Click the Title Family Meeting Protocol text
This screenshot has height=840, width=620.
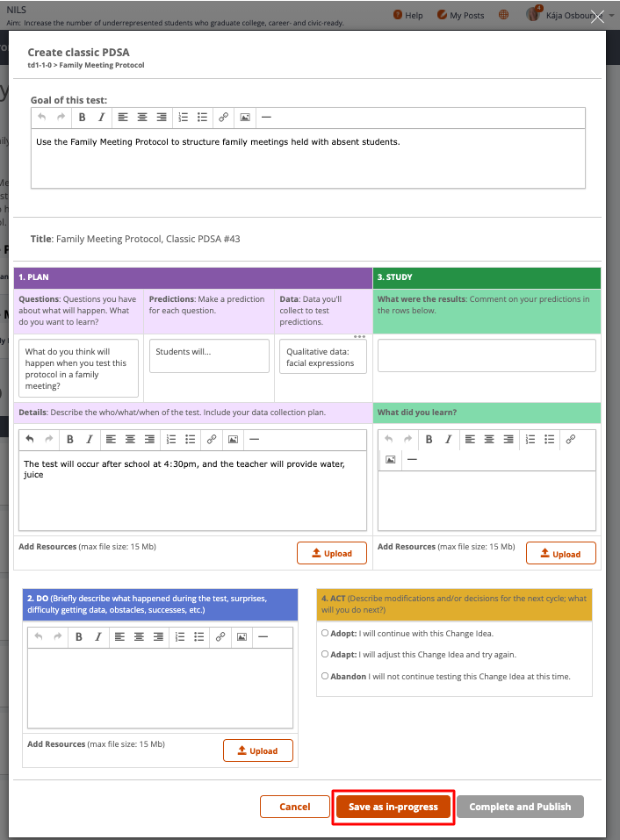pyautogui.click(x=135, y=239)
